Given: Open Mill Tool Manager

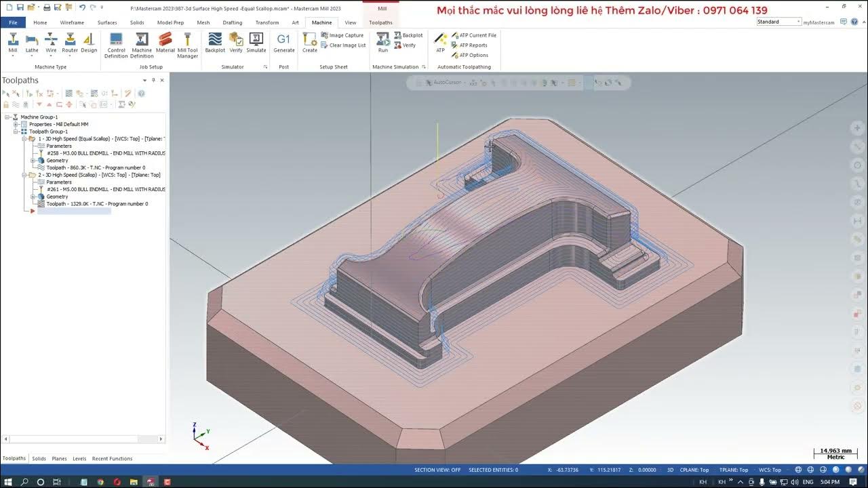Looking at the screenshot, I should pos(188,45).
